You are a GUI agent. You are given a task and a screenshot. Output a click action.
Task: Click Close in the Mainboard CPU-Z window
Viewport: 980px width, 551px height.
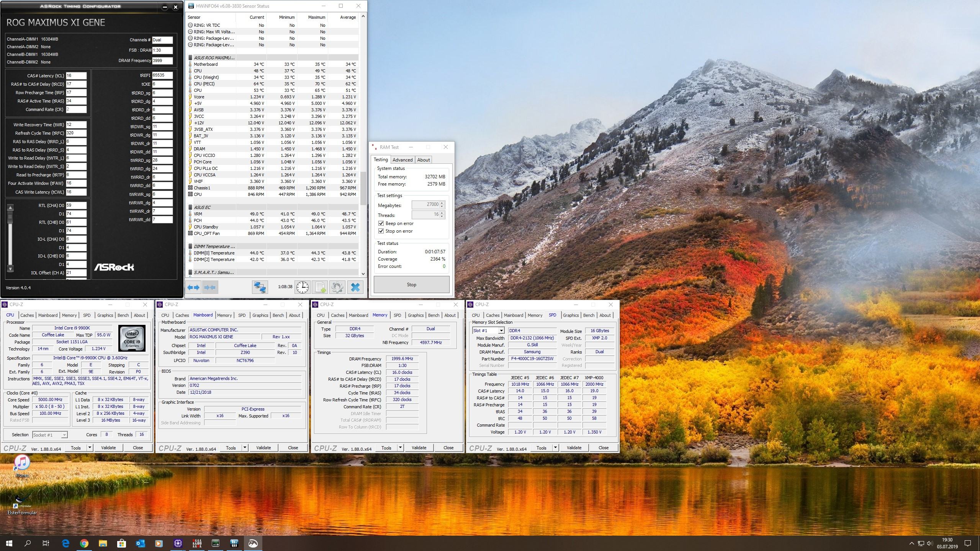click(293, 448)
